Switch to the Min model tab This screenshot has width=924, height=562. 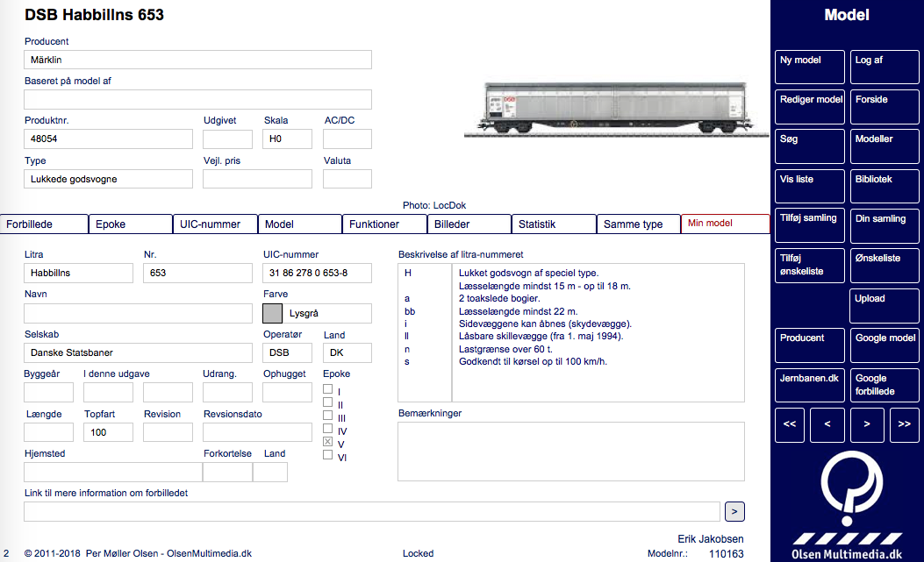click(726, 224)
